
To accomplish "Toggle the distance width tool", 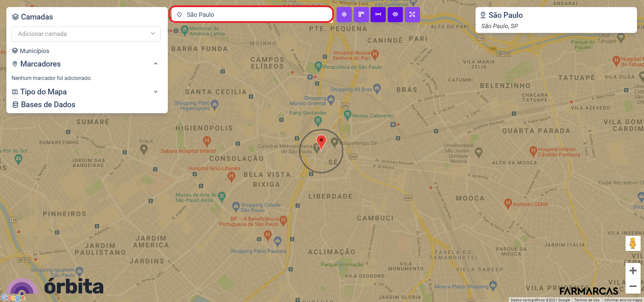I will (x=378, y=14).
